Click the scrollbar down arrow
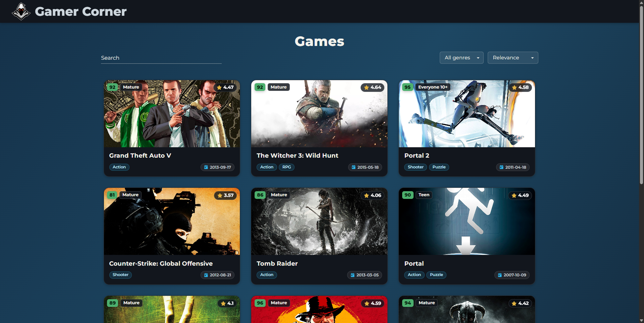This screenshot has height=323, width=644. 641,320
